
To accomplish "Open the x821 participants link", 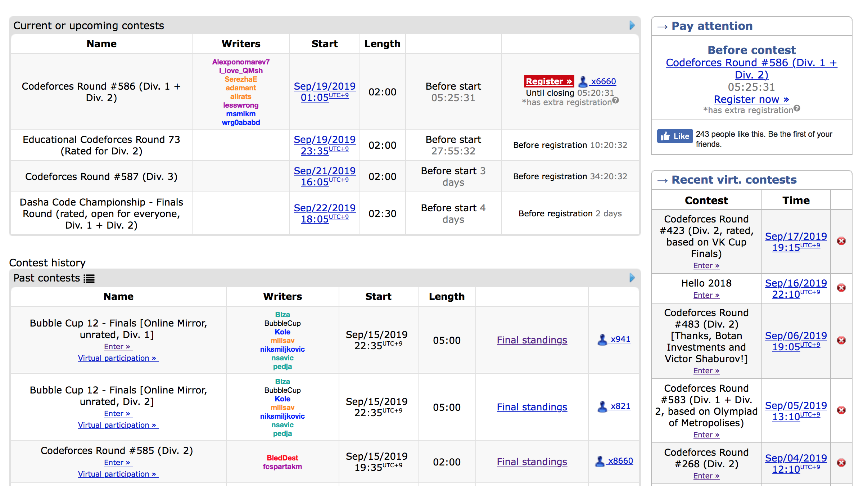I will click(x=620, y=406).
